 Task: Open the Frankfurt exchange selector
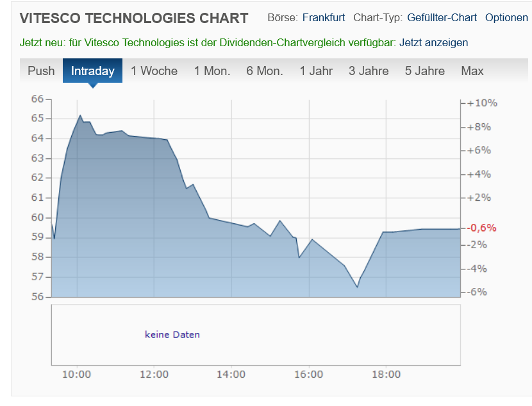(x=324, y=17)
